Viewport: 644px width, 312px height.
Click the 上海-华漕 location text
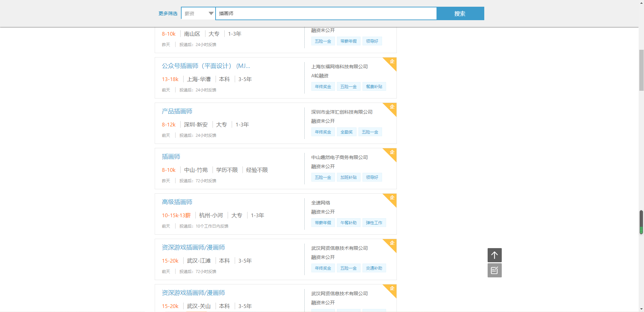pos(199,79)
